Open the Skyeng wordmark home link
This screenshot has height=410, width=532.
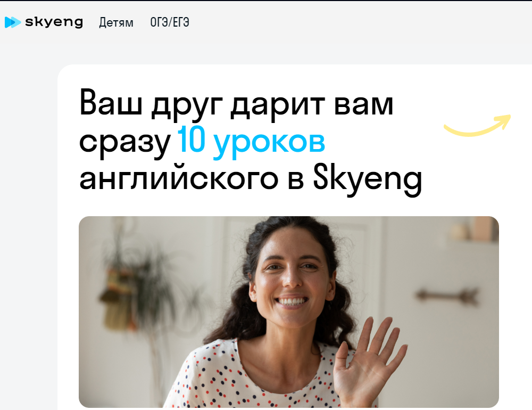pos(54,22)
